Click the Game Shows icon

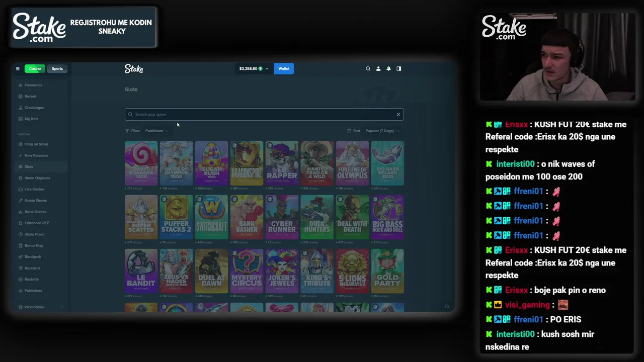coord(20,201)
